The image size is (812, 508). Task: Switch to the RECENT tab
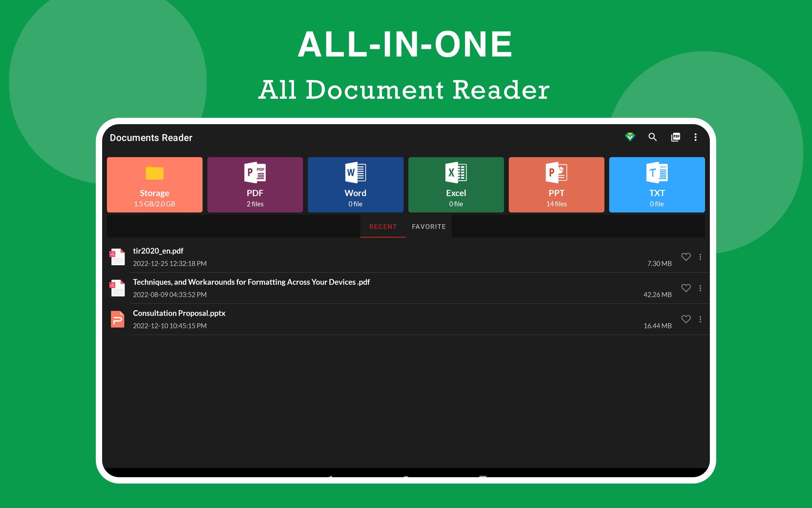click(383, 226)
